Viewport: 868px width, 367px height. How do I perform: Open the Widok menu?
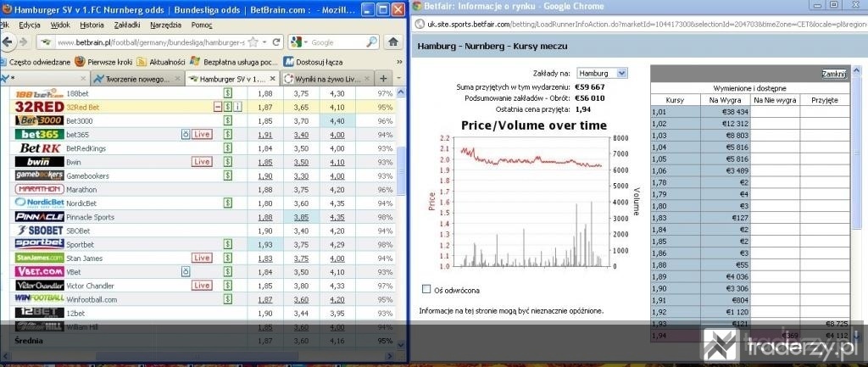pyautogui.click(x=60, y=25)
